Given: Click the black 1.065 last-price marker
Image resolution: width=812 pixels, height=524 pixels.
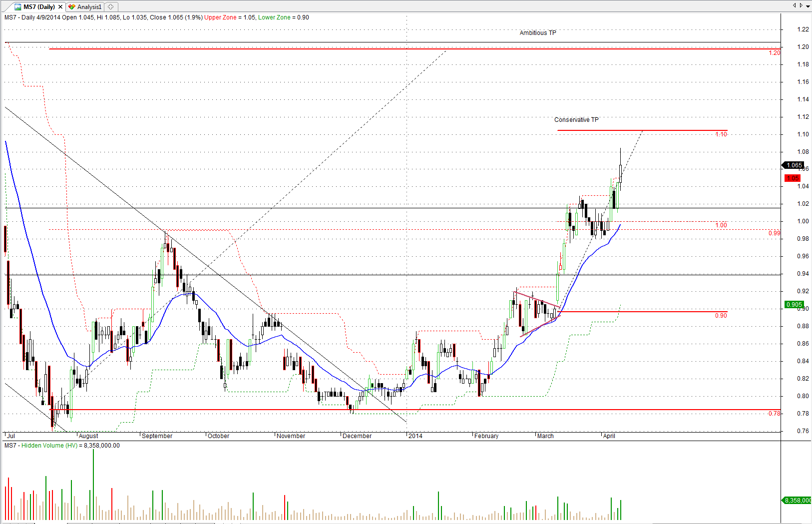Looking at the screenshot, I should (794, 165).
